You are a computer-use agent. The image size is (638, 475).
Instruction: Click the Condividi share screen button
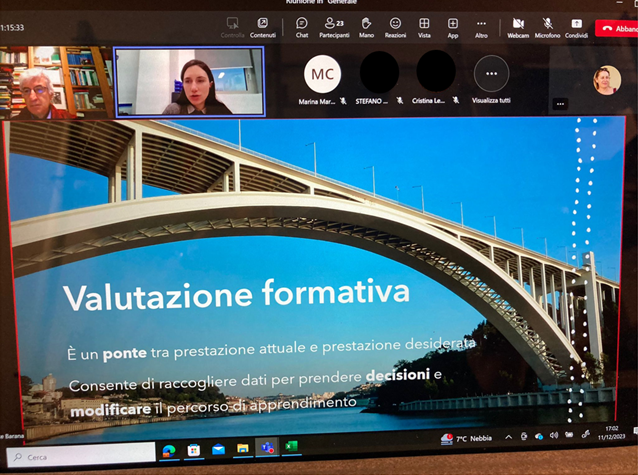point(576,27)
